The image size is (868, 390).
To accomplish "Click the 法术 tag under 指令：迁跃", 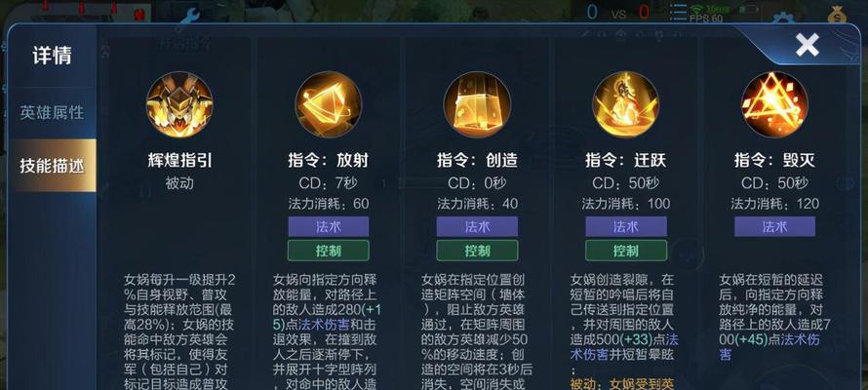I will 625,226.
